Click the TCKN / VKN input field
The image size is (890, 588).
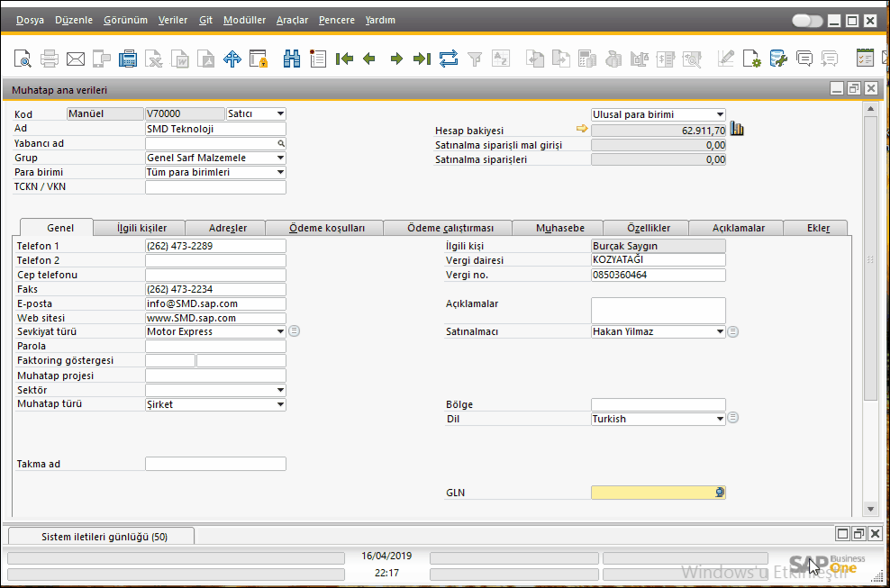point(215,186)
